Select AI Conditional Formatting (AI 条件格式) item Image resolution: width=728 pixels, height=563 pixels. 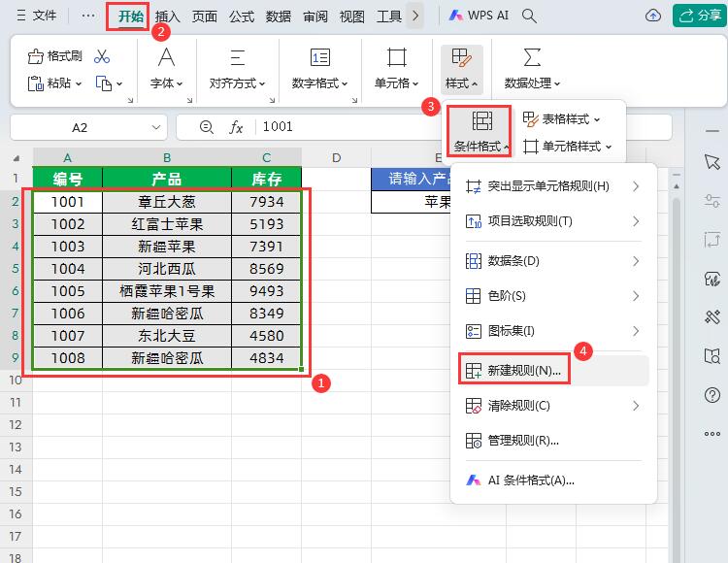553,480
